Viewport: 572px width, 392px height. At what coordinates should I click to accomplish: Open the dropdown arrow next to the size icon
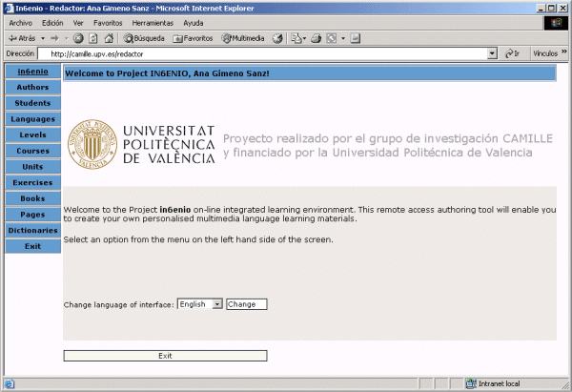coord(343,38)
